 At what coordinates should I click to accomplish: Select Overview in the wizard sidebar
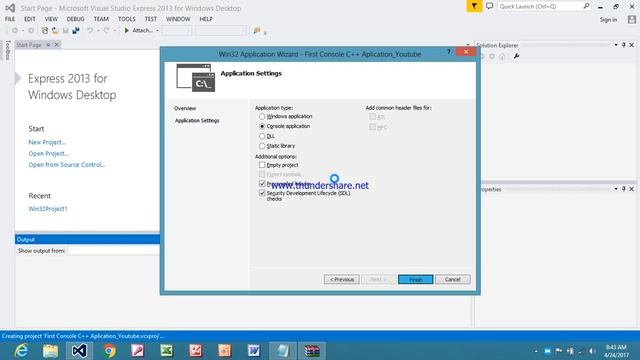tap(185, 109)
